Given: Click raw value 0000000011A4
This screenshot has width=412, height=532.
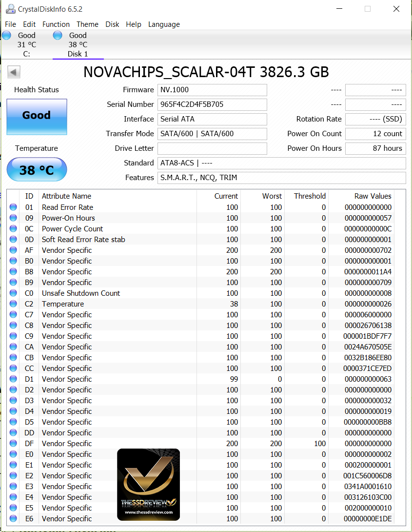Looking at the screenshot, I should [368, 272].
